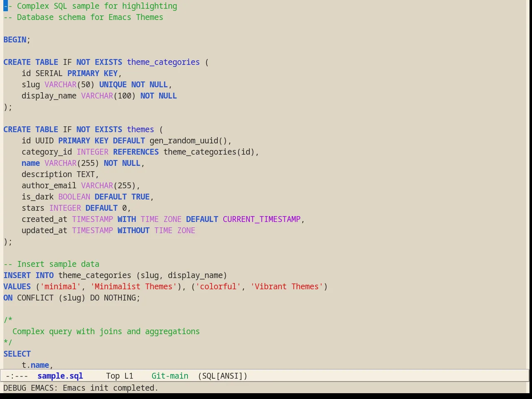
Task: Click 'Database schema for Emacs Themes' comment
Action: (x=90, y=17)
